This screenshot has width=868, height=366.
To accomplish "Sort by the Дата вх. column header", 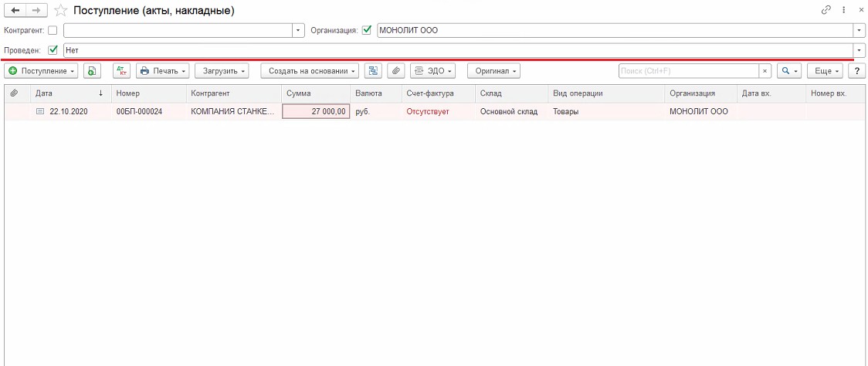I will click(771, 93).
